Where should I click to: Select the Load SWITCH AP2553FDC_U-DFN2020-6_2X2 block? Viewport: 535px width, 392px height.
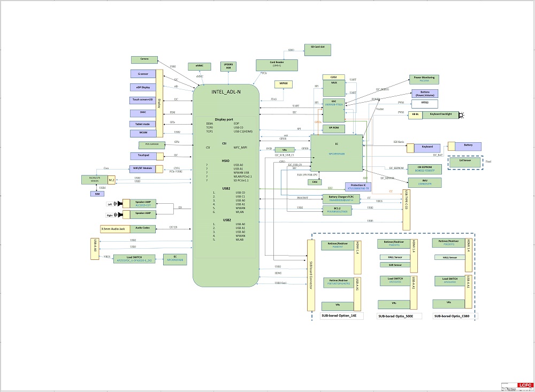click(x=134, y=259)
